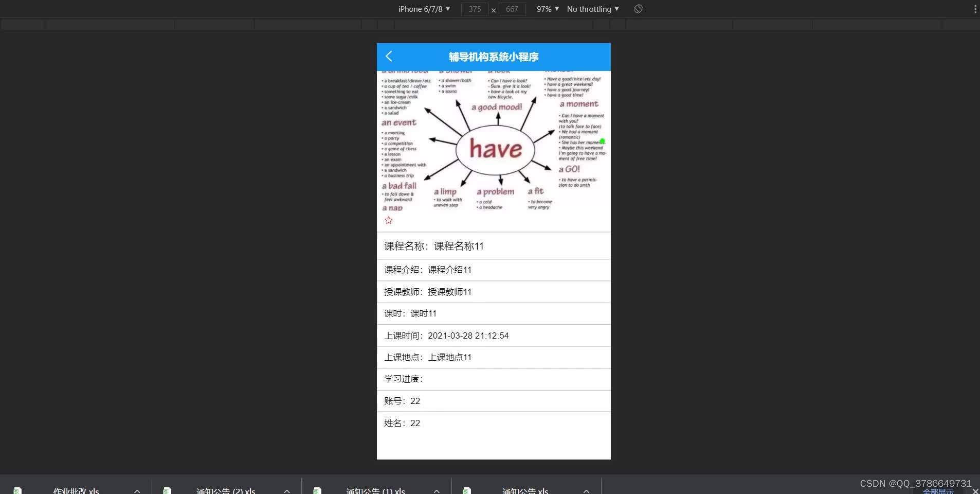The width and height of the screenshot is (980, 494).
Task: Click the viewport height field showing 667
Action: [512, 9]
